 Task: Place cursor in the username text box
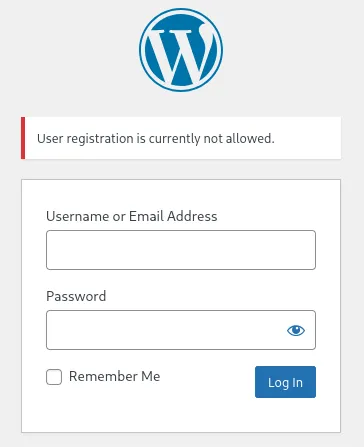coord(181,250)
